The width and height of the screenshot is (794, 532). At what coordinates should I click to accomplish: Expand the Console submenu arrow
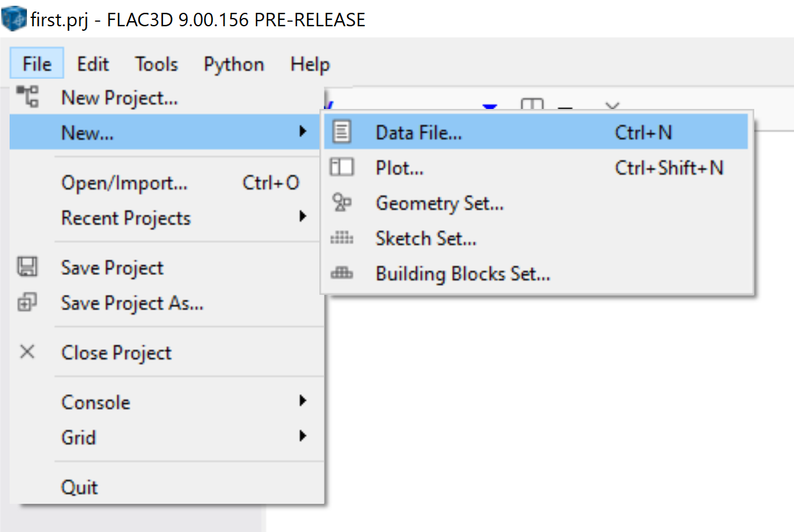coord(302,402)
